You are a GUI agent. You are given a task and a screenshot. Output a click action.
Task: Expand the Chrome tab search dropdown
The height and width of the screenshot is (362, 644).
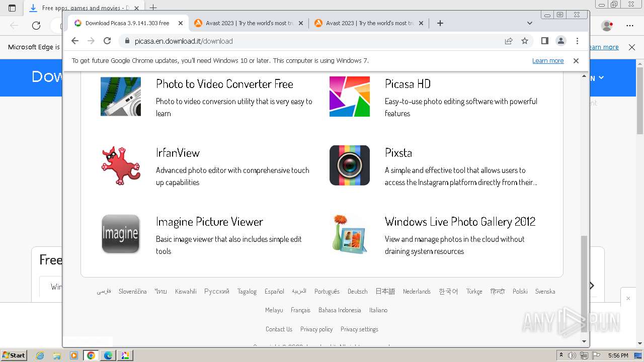coord(530,23)
